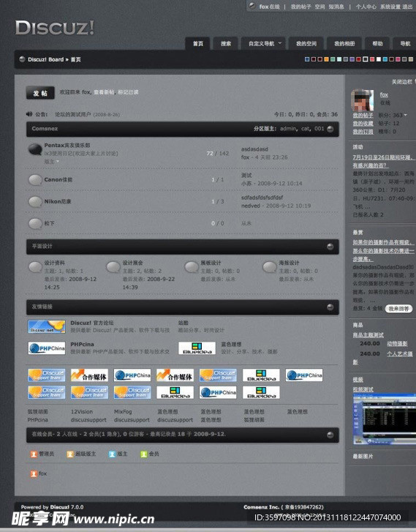Viewport: 416px width, 532px height.
Task: Open 系统设置 in the top bar
Action: coord(390,7)
